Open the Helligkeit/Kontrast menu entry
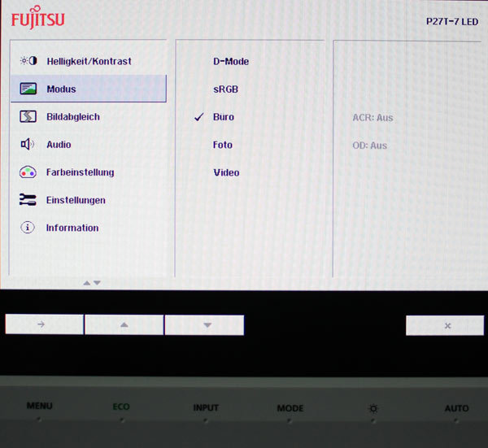 [89, 61]
